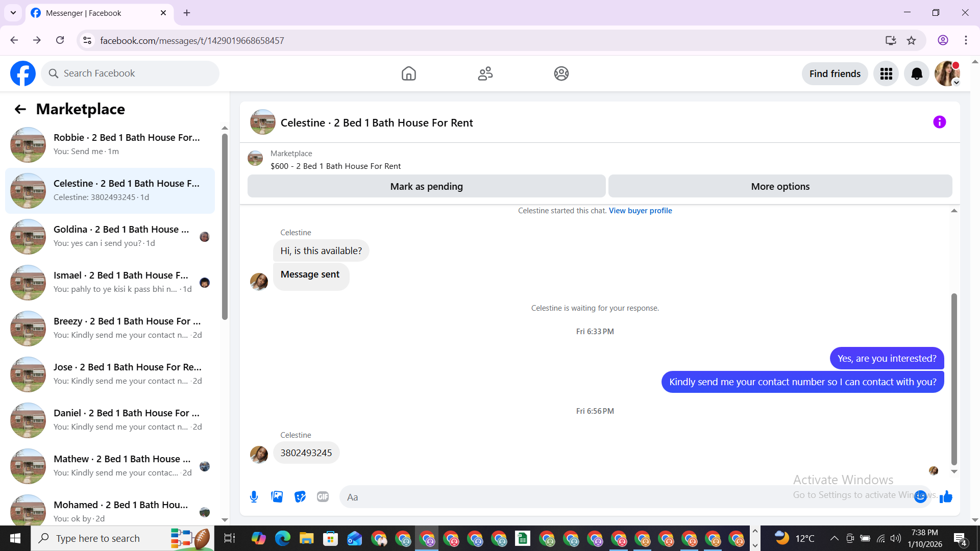Open the GIF picker icon
Viewport: 980px width, 551px height.
coord(323,497)
